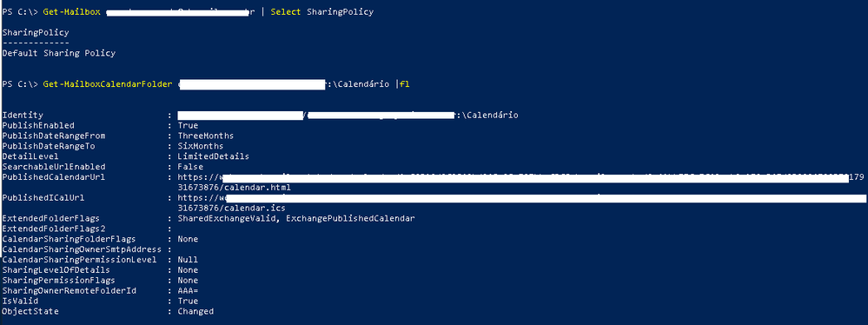This screenshot has width=868, height=325.
Task: Click the Default Sharing Policy output value
Action: coord(59,54)
